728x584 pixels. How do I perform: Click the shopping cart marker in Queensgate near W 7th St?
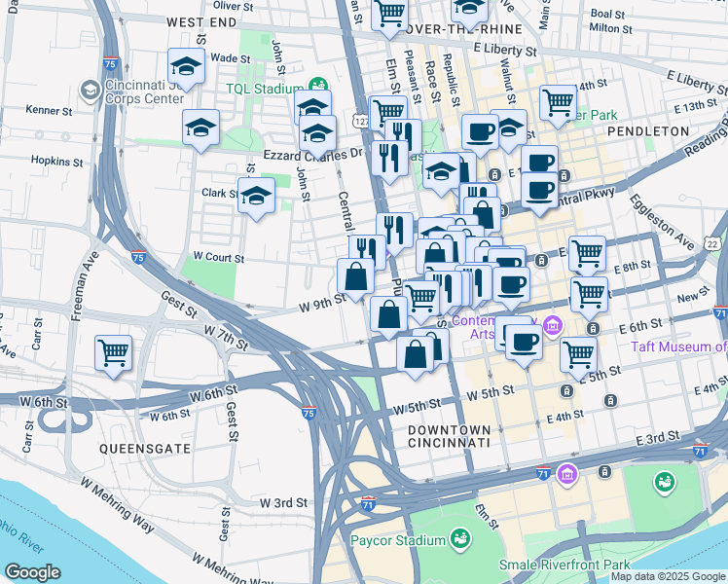[x=113, y=354]
